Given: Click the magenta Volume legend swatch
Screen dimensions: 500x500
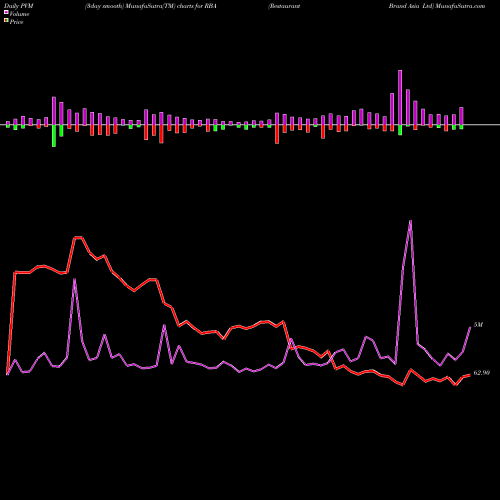Looking at the screenshot, I should 6,12.
